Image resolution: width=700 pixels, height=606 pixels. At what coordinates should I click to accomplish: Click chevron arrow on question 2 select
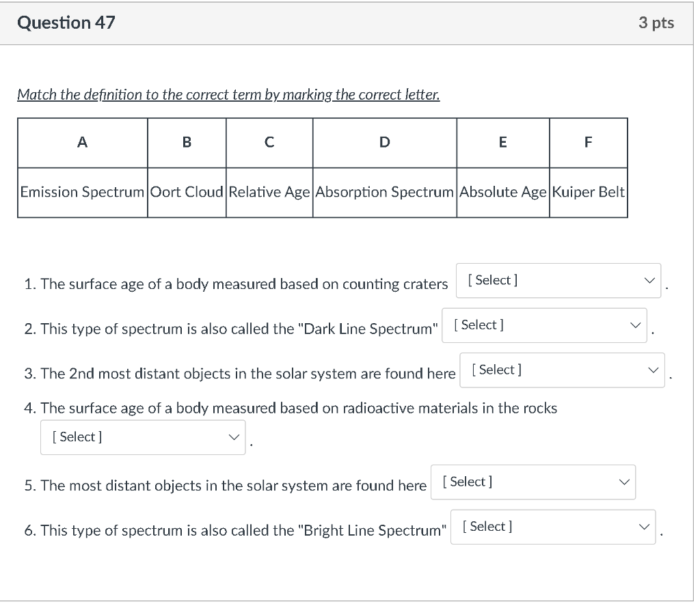click(x=635, y=325)
